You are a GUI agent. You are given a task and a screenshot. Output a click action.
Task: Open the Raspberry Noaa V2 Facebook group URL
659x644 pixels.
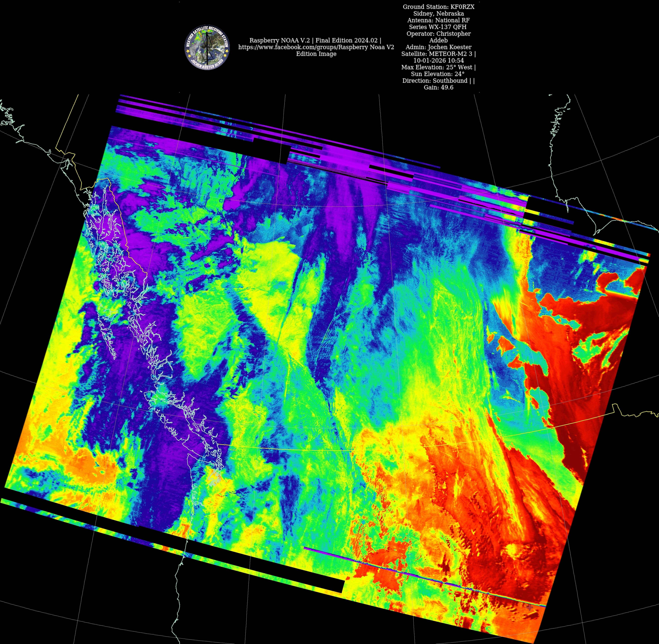[316, 47]
